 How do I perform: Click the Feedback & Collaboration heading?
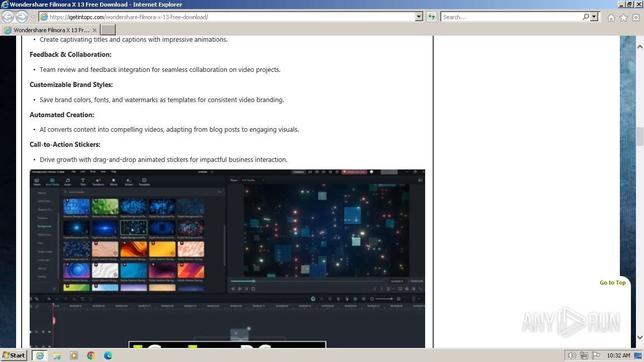tap(70, 54)
